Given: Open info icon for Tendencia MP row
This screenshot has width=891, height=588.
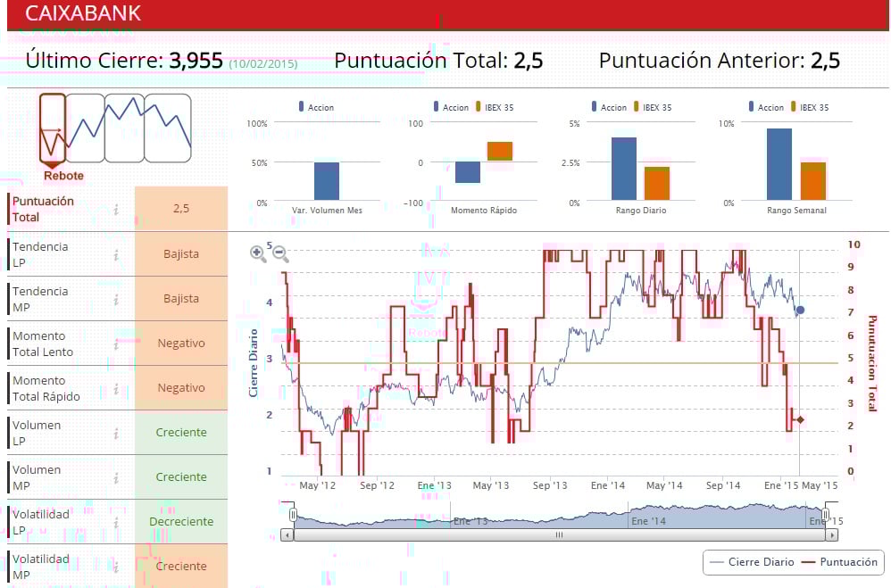Looking at the screenshot, I should click(x=116, y=300).
